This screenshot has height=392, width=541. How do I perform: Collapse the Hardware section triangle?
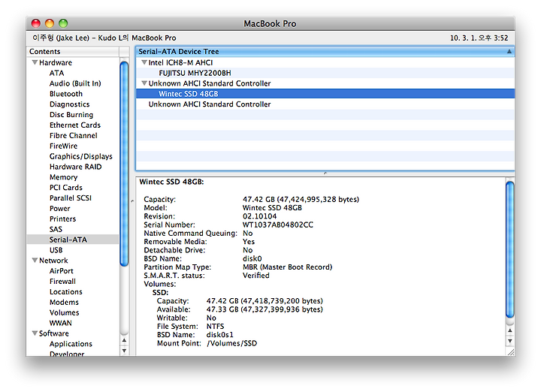click(x=35, y=62)
